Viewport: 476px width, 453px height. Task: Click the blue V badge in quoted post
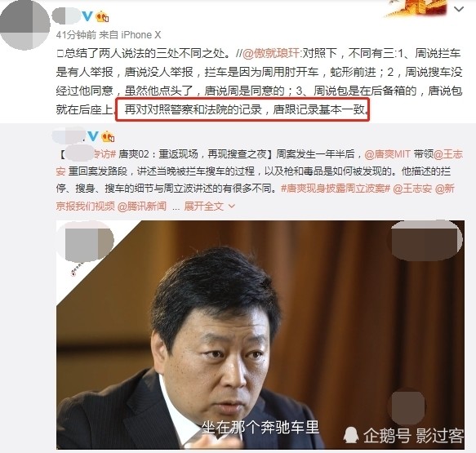(x=93, y=136)
